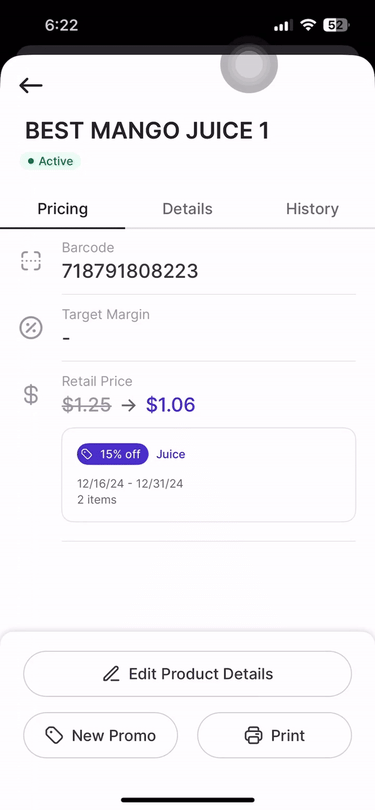Open Edit Product Details
The image size is (375, 810).
tap(188, 674)
